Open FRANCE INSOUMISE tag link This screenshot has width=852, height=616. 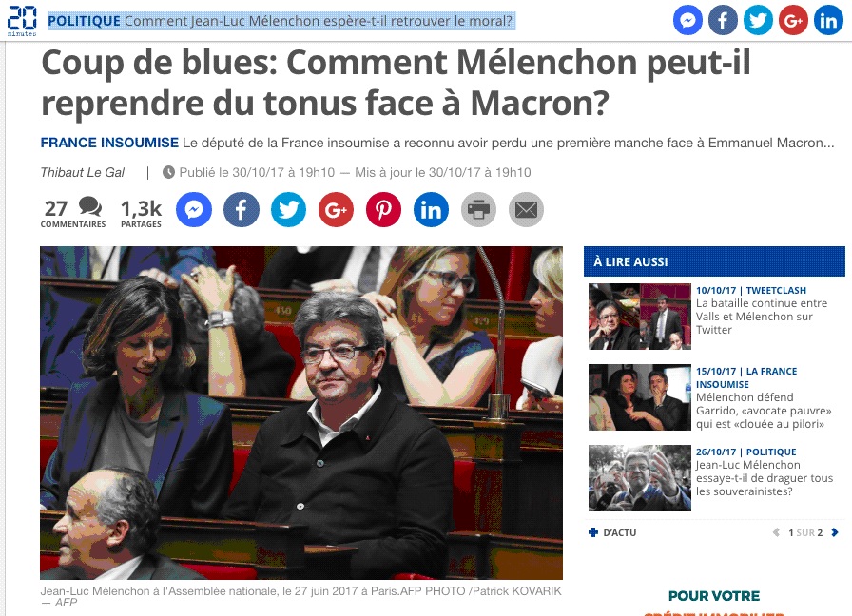(109, 143)
